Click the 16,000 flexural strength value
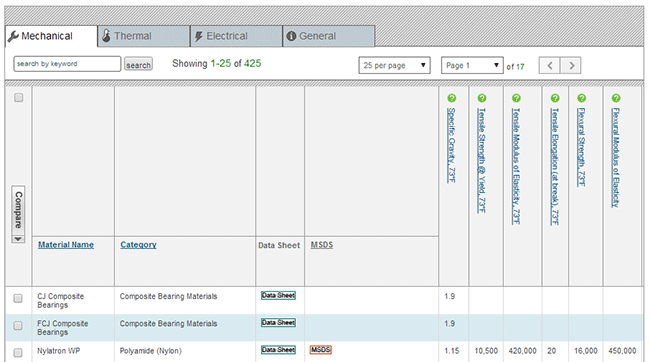 pos(586,351)
